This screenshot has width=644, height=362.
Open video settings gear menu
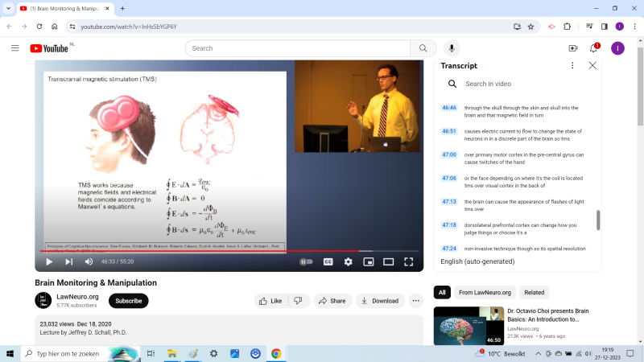tap(349, 261)
